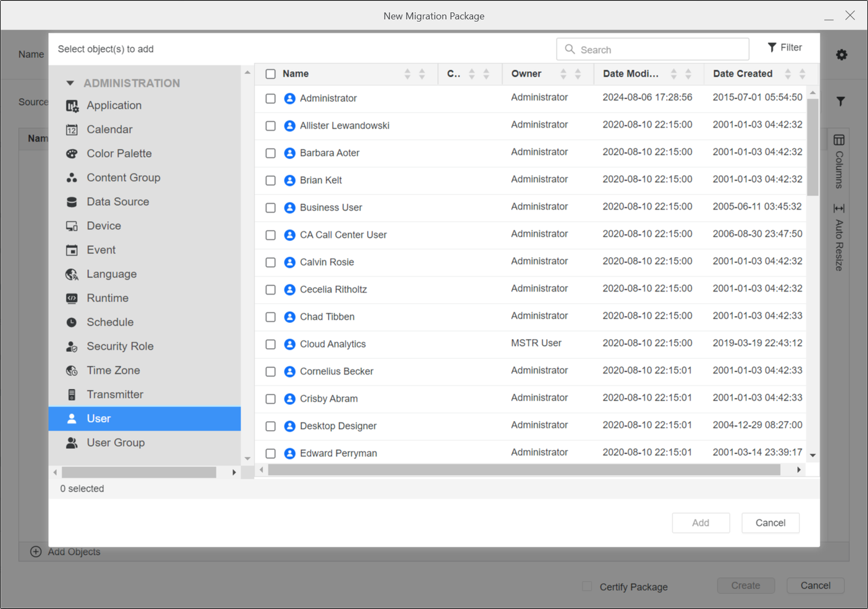Open the User Group category
Viewport: 868px width, 609px height.
(115, 443)
